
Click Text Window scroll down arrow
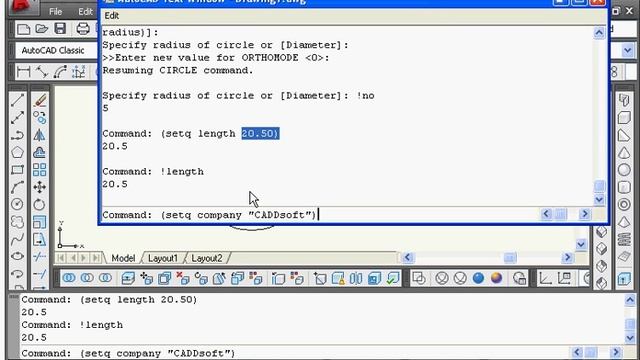point(599,200)
